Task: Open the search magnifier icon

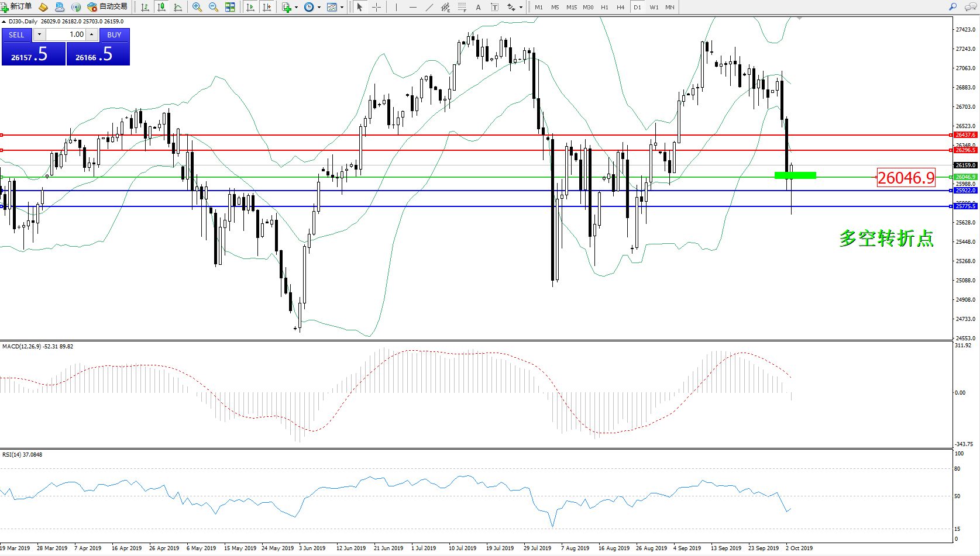Action: [953, 7]
